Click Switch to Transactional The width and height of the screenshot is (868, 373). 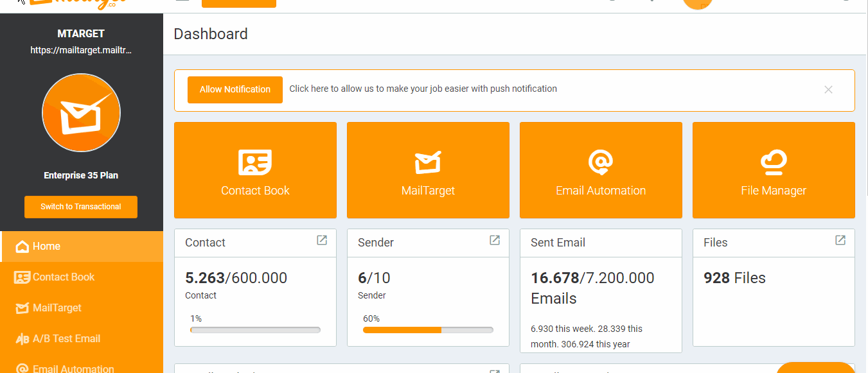(x=80, y=207)
